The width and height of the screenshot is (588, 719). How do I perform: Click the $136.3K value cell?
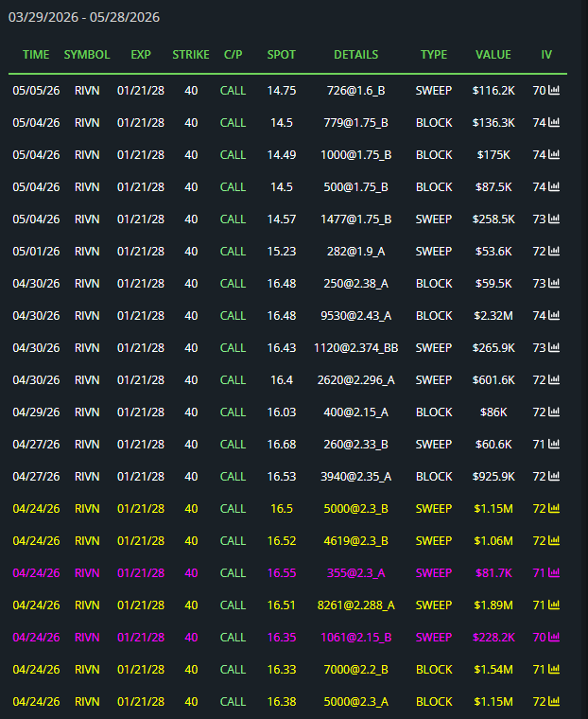coord(493,122)
